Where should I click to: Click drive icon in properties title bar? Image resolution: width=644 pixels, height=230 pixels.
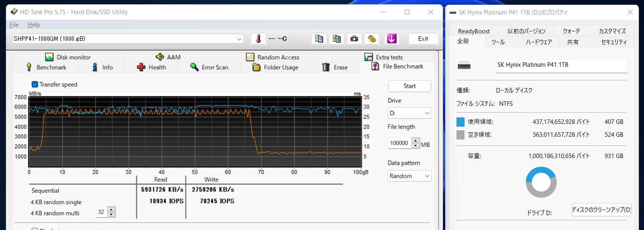[453, 12]
